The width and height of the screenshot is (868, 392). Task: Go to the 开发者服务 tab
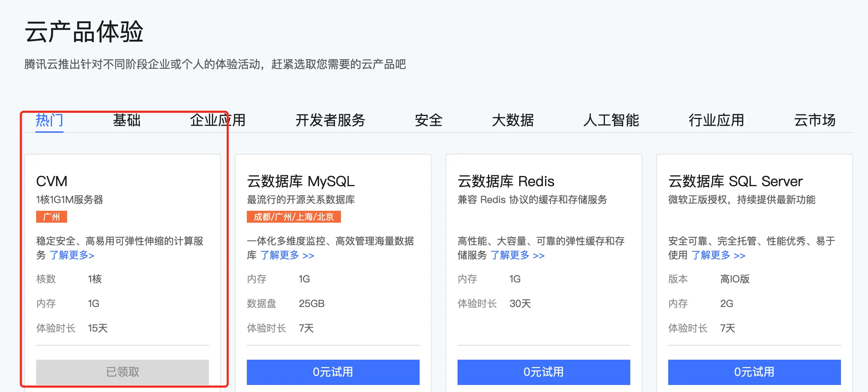coord(330,120)
